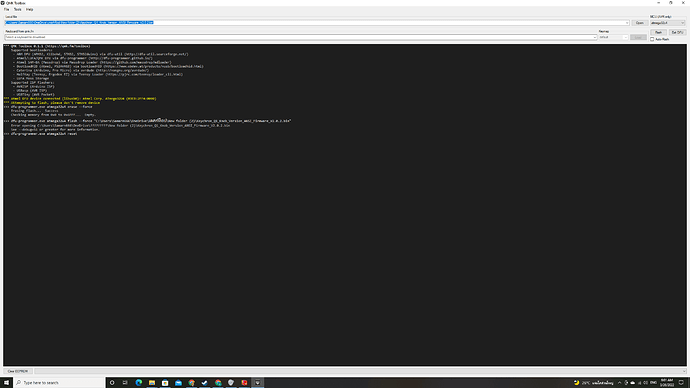Expand the local file path dropdown arrow

point(627,23)
